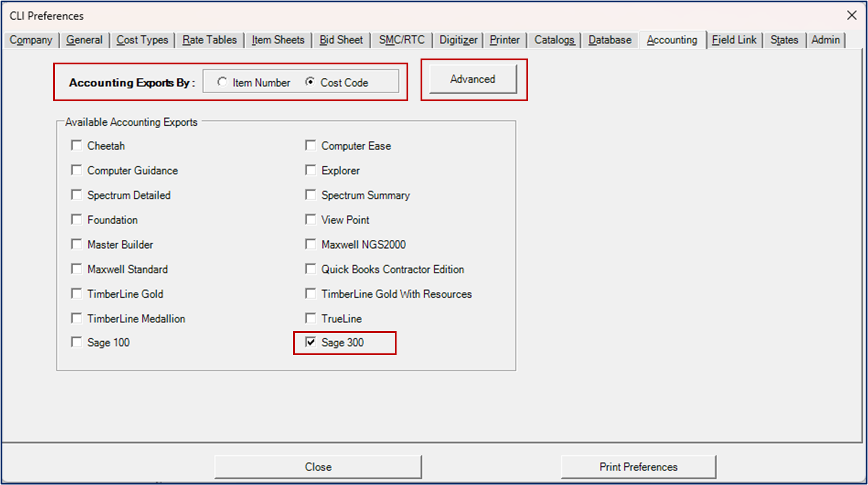Uncheck the Sage 300 checkbox

(x=311, y=342)
